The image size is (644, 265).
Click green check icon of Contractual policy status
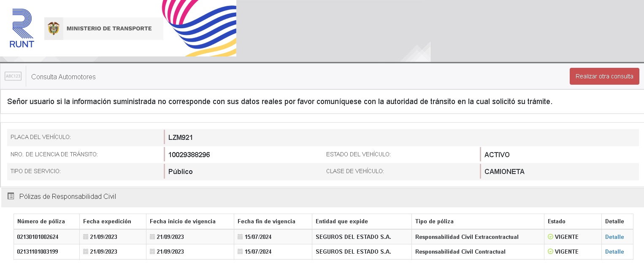coord(550,252)
